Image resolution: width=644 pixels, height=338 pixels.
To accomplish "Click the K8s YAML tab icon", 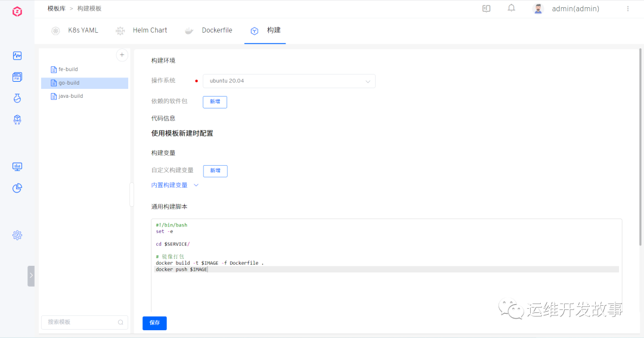I will point(55,30).
